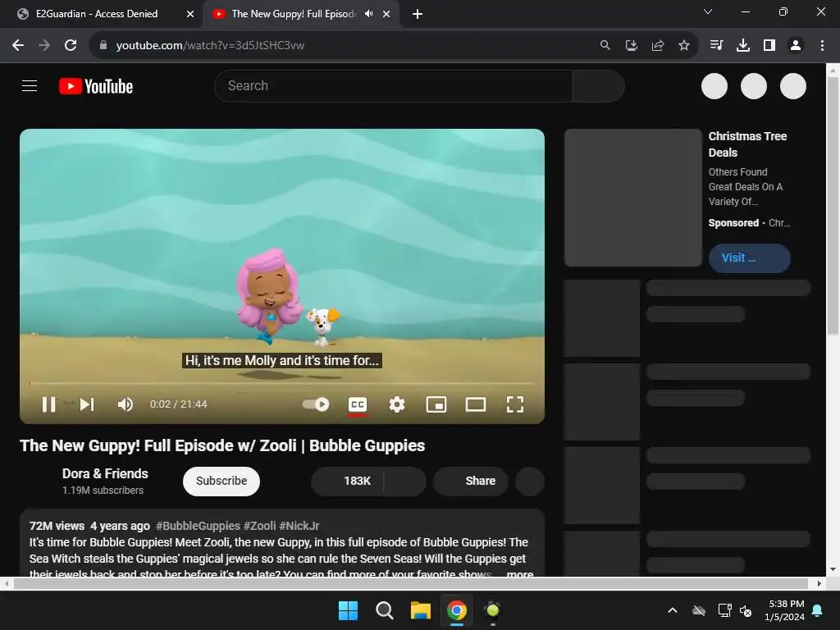Expand tab search chevron

point(708,11)
